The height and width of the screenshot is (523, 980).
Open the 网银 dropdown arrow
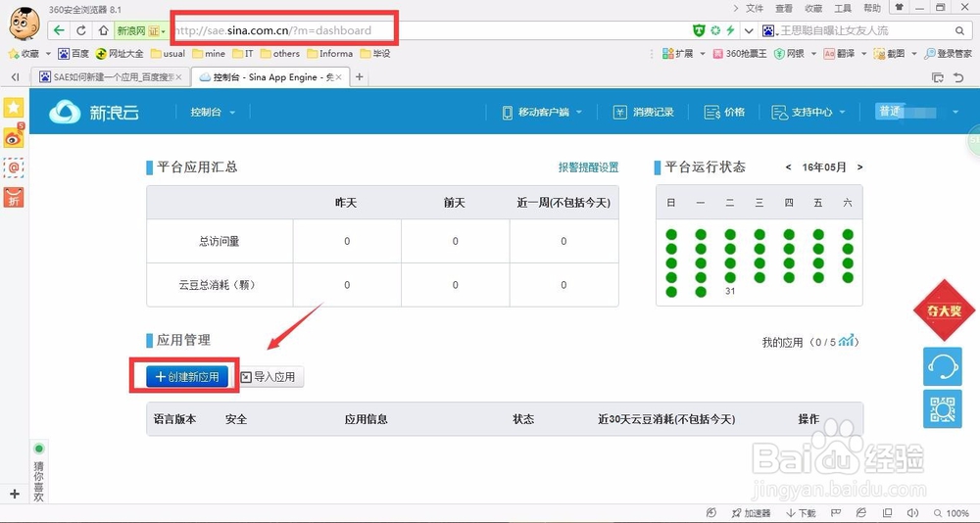pos(813,54)
